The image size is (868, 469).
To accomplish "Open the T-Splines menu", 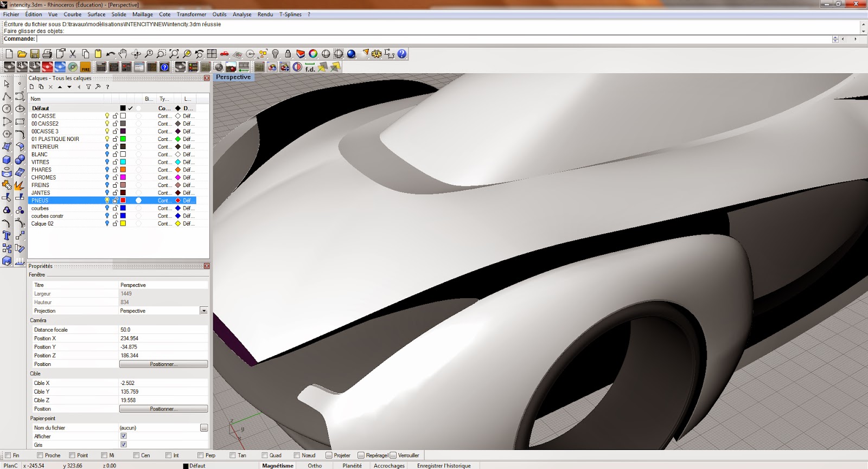I will pyautogui.click(x=290, y=15).
